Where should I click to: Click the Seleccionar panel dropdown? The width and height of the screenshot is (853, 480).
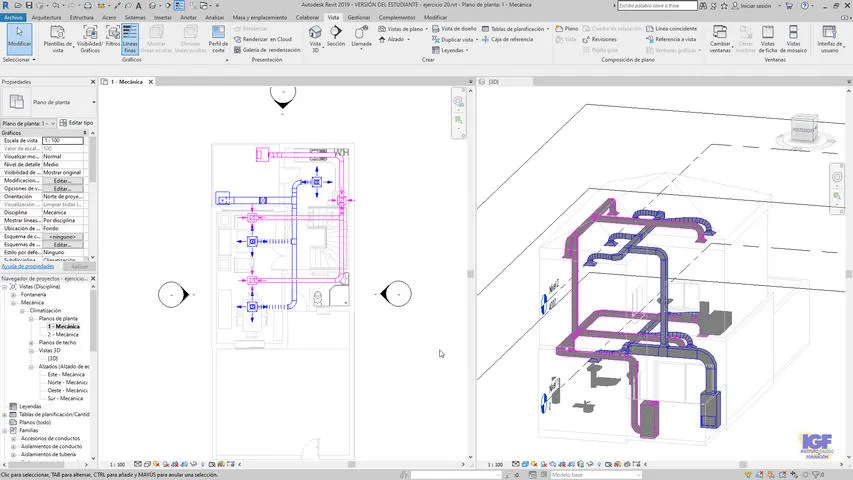point(18,59)
